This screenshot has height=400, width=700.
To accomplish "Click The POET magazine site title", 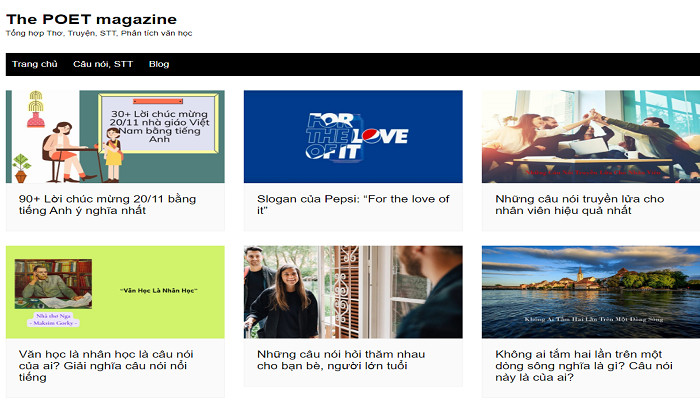I will coord(91,19).
